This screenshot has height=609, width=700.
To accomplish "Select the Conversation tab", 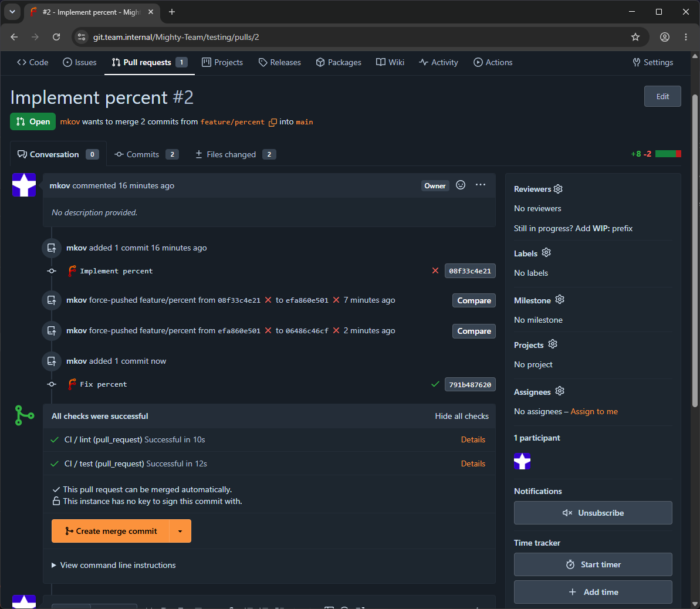I will point(58,154).
